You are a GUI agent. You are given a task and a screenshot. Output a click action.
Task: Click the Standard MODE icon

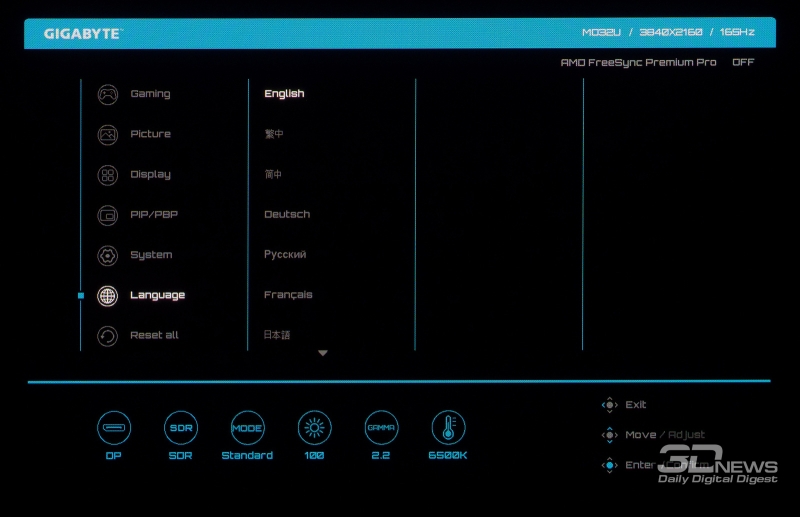tap(247, 428)
